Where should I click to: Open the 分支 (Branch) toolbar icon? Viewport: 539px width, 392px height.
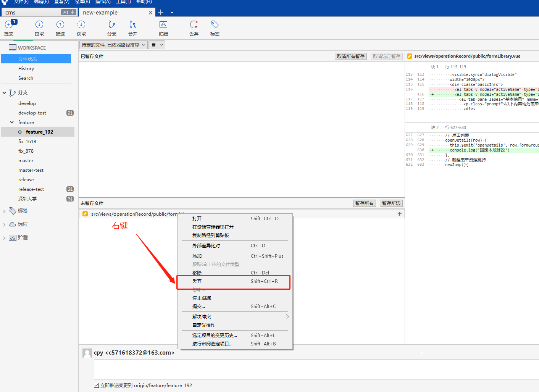pos(111,27)
